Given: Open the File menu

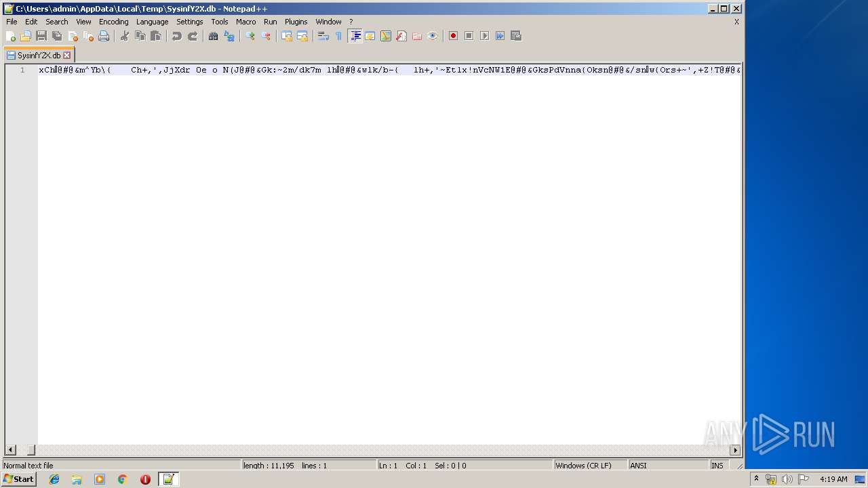Looking at the screenshot, I should 12,22.
